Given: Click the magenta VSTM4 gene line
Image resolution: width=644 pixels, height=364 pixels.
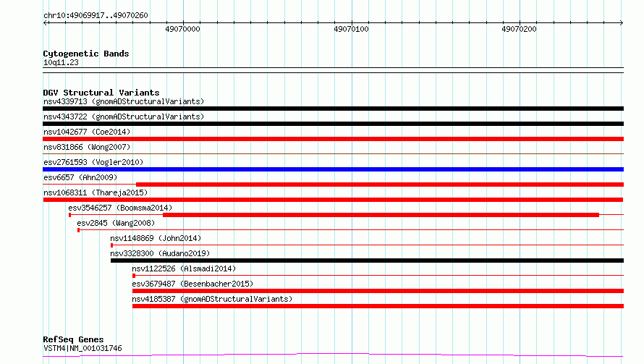Looking at the screenshot, I should pos(333,355).
